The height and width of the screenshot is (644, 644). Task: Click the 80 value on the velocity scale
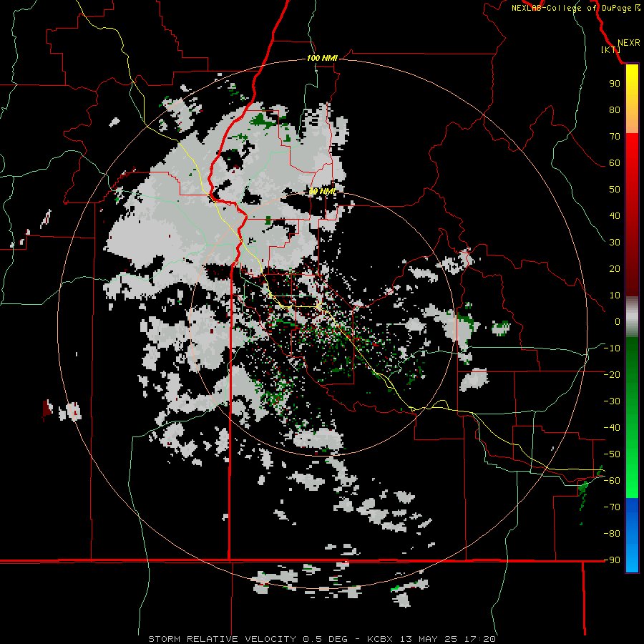pyautogui.click(x=615, y=109)
